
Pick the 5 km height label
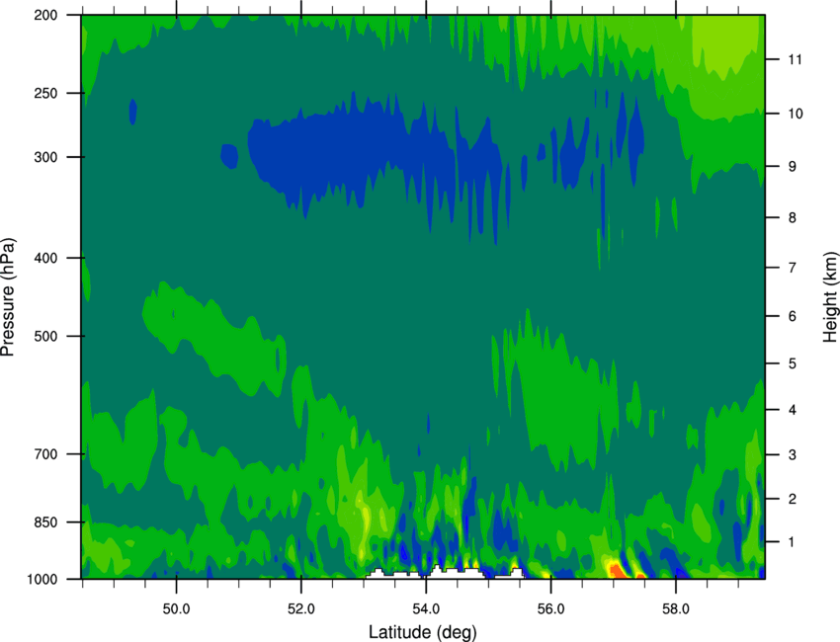(x=792, y=363)
